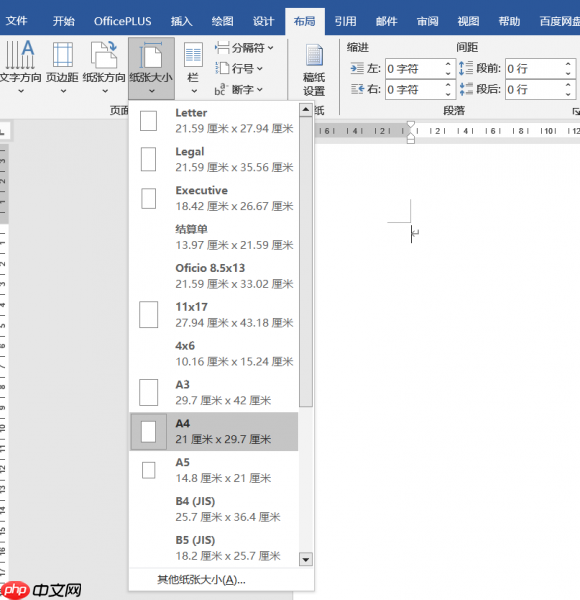Click the 段后 spacing after input field
Viewport: 580px width, 600px height.
534,90
